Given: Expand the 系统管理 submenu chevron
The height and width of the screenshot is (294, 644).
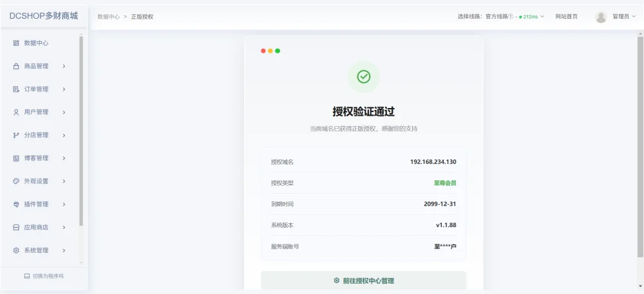Looking at the screenshot, I should (64, 250).
